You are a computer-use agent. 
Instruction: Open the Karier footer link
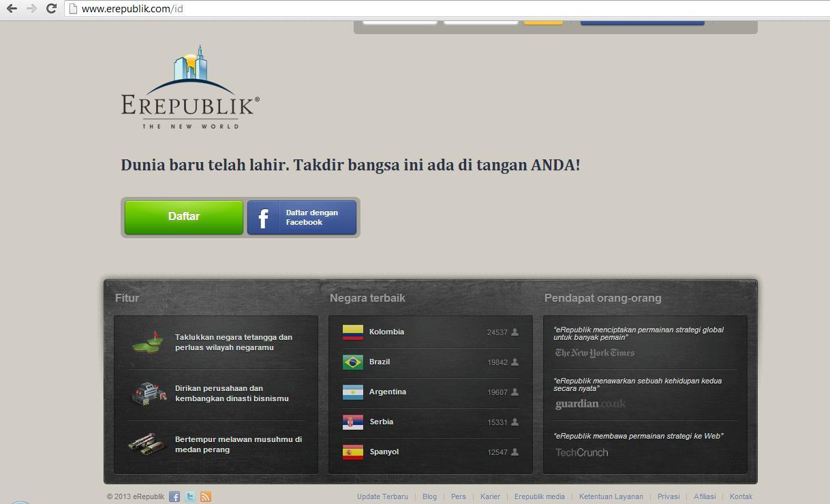[x=490, y=497]
